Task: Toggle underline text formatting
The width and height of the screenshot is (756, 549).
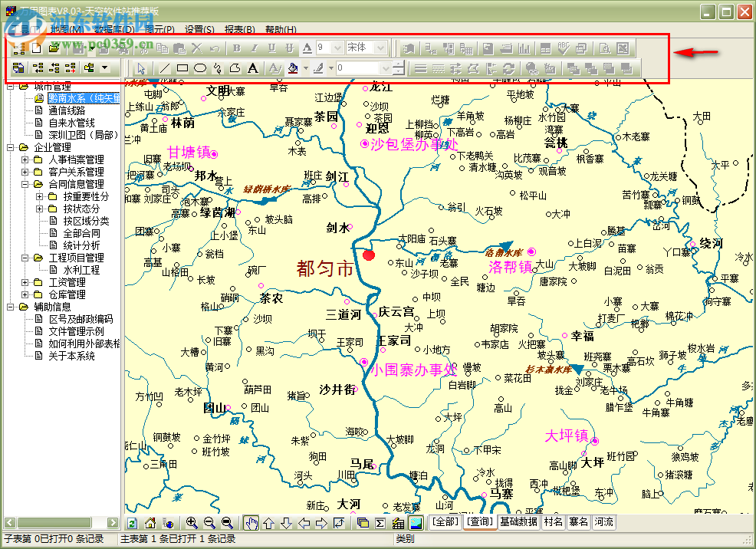Action: (271, 48)
